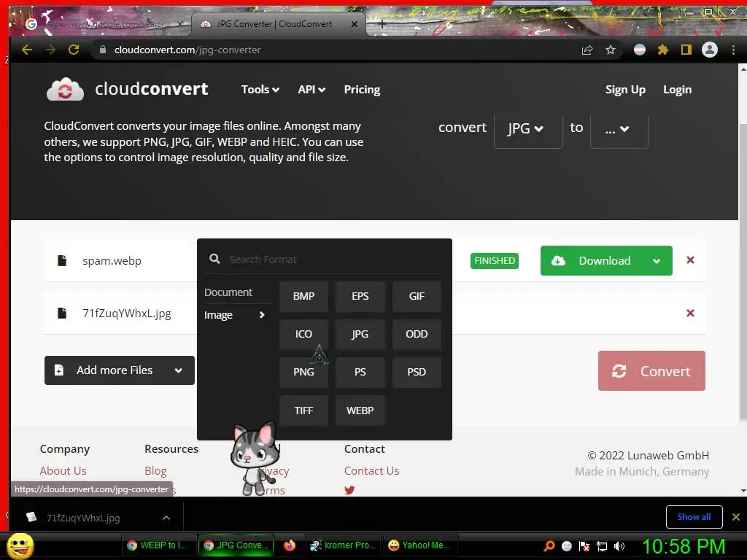Image resolution: width=747 pixels, height=560 pixels.
Task: Click the file icon beside spam.webp
Action: [62, 260]
